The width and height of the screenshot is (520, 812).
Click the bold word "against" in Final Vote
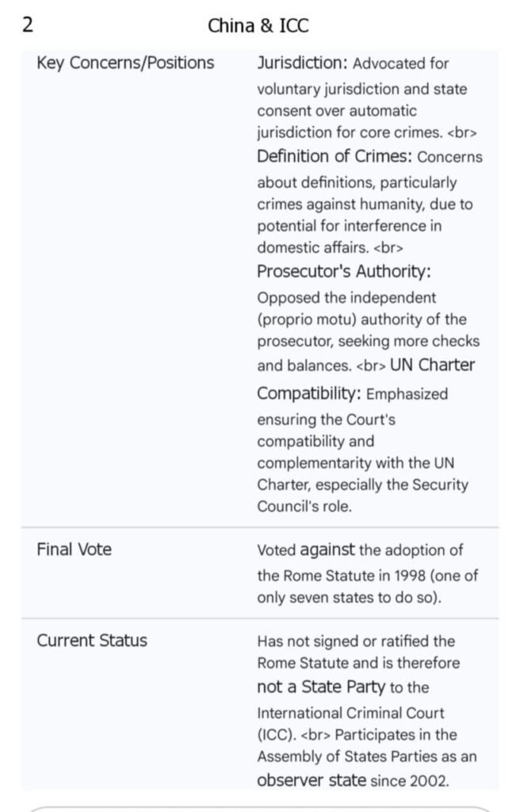point(327,550)
